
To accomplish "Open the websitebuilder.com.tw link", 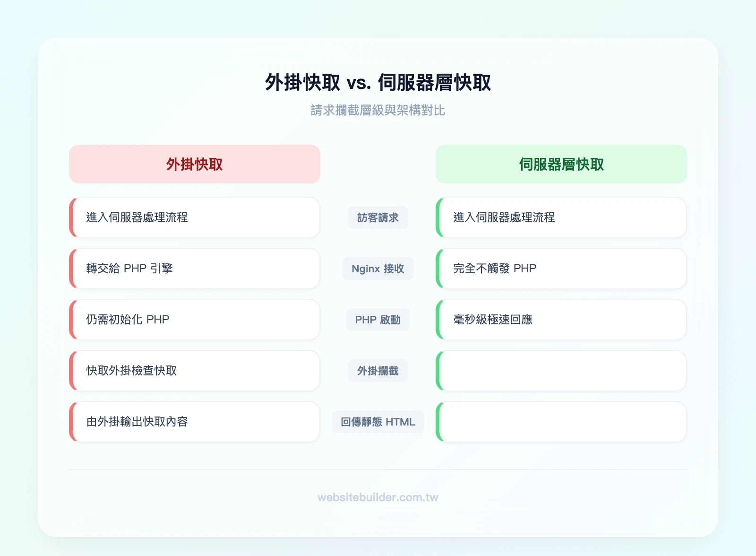I will coord(378,497).
